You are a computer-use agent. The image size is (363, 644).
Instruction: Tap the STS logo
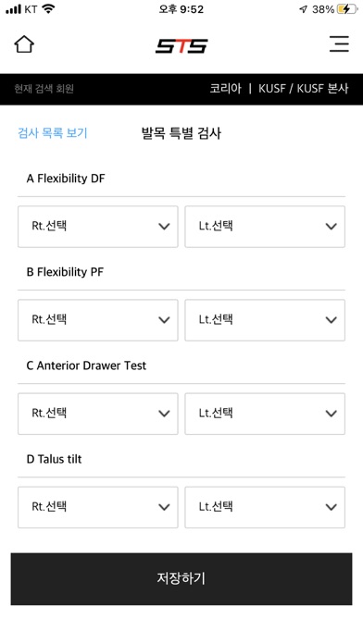tap(181, 45)
